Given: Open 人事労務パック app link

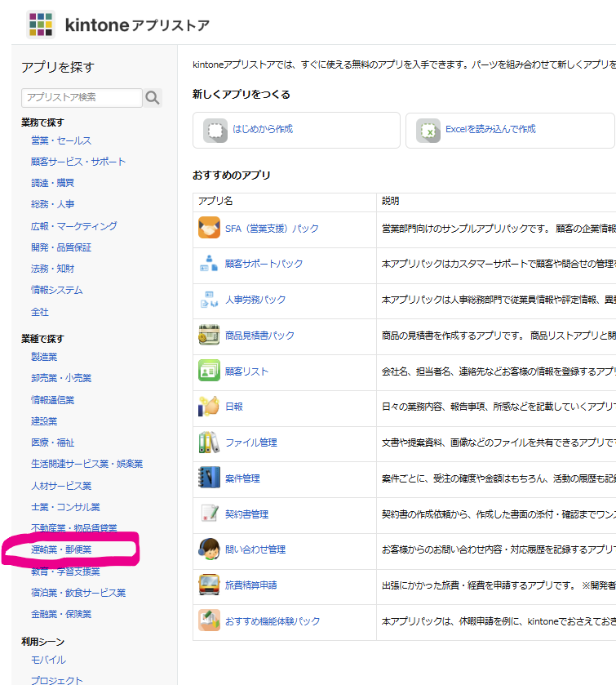Looking at the screenshot, I should point(255,300).
